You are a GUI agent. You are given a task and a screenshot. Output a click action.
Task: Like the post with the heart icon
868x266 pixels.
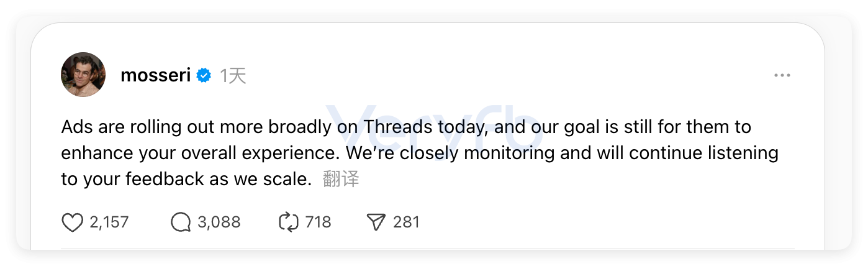pos(73,222)
